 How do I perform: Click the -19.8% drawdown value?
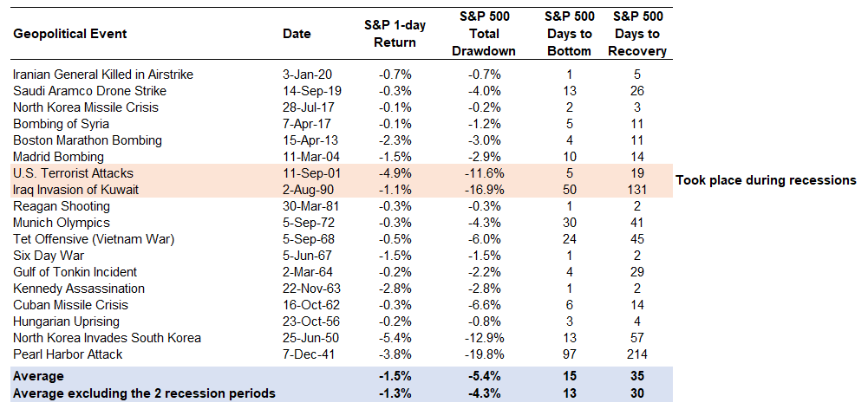(x=483, y=354)
